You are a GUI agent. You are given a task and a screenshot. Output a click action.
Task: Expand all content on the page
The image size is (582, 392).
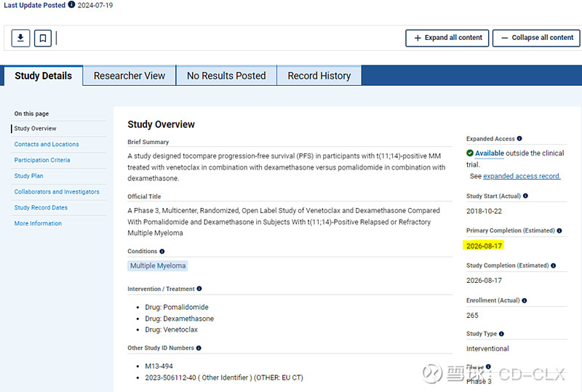(x=447, y=38)
